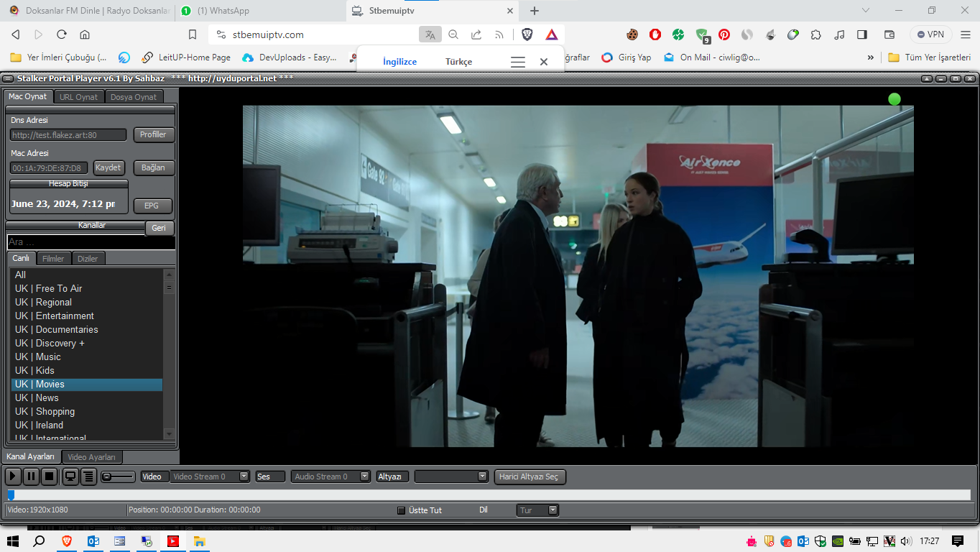Click Harici Altyazı Seç button
The height and width of the screenshot is (552, 980).
point(530,477)
